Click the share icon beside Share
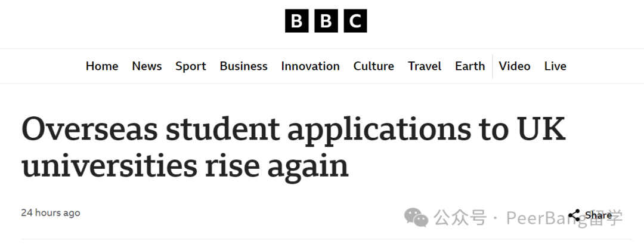This screenshot has height=244, width=644. (574, 215)
